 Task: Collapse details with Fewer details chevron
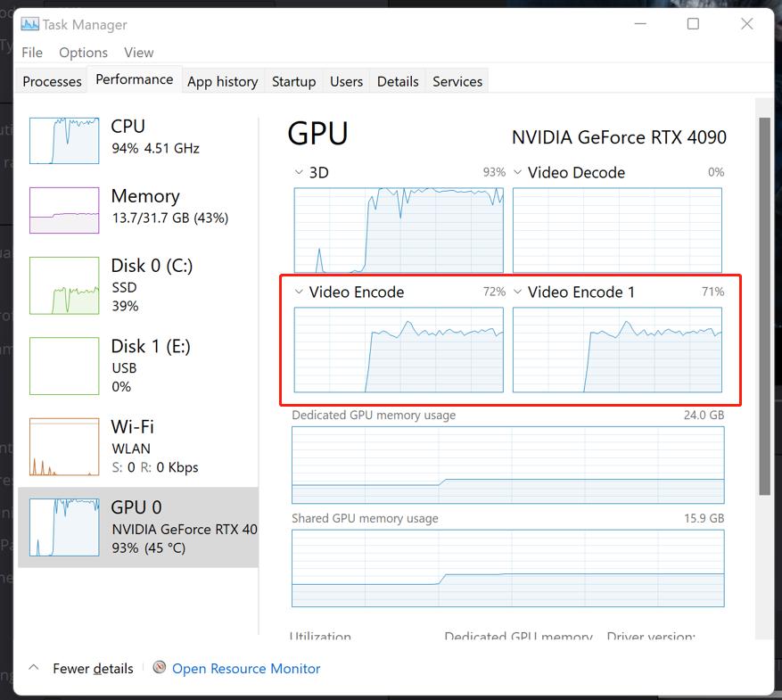tap(34, 667)
